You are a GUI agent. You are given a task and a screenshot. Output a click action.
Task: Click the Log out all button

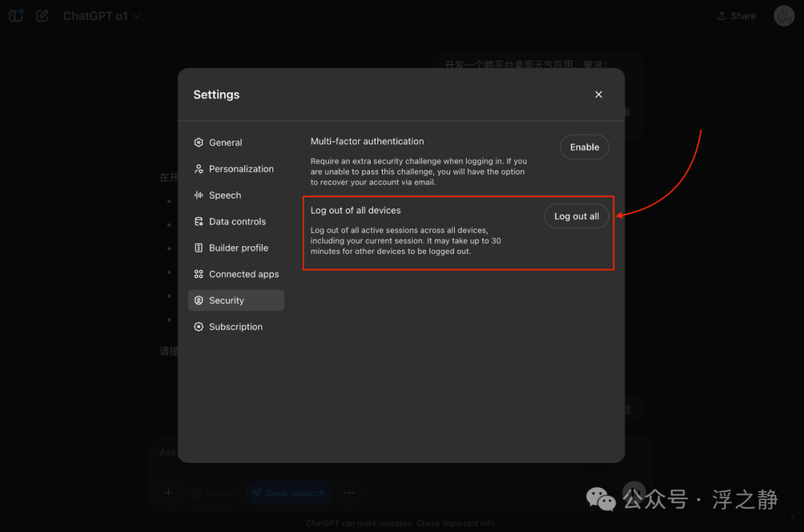click(576, 217)
